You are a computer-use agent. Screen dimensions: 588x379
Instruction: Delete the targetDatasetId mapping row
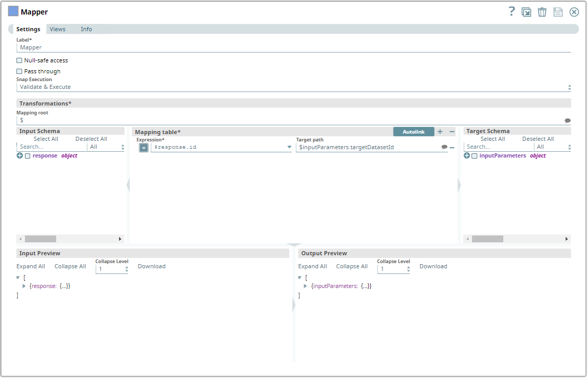point(452,148)
